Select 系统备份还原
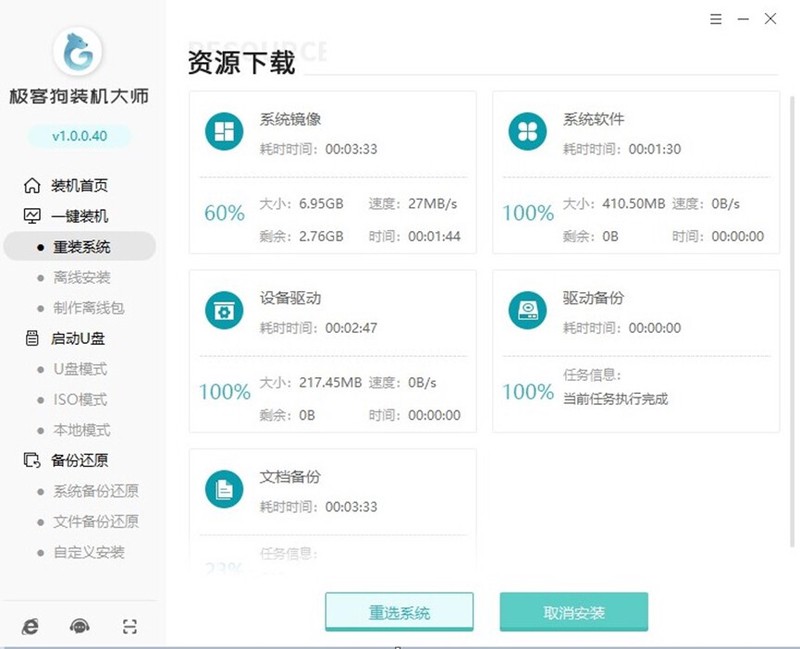Image resolution: width=800 pixels, height=649 pixels. click(x=96, y=491)
